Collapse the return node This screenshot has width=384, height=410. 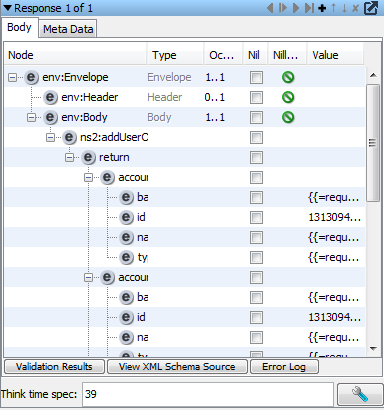pyautogui.click(x=69, y=158)
